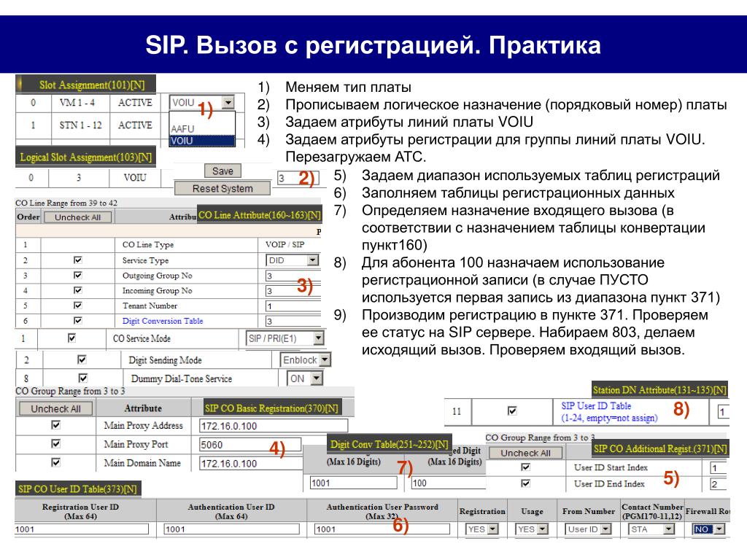Image resolution: width=747 pixels, height=560 pixels.
Task: Click the SIP CO Basic Registration(370)[N] header
Action: tap(272, 408)
